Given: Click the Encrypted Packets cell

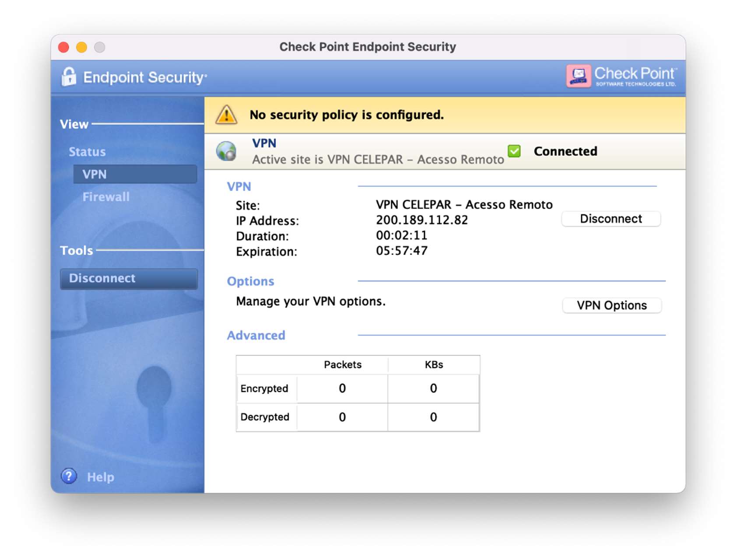Looking at the screenshot, I should [342, 388].
